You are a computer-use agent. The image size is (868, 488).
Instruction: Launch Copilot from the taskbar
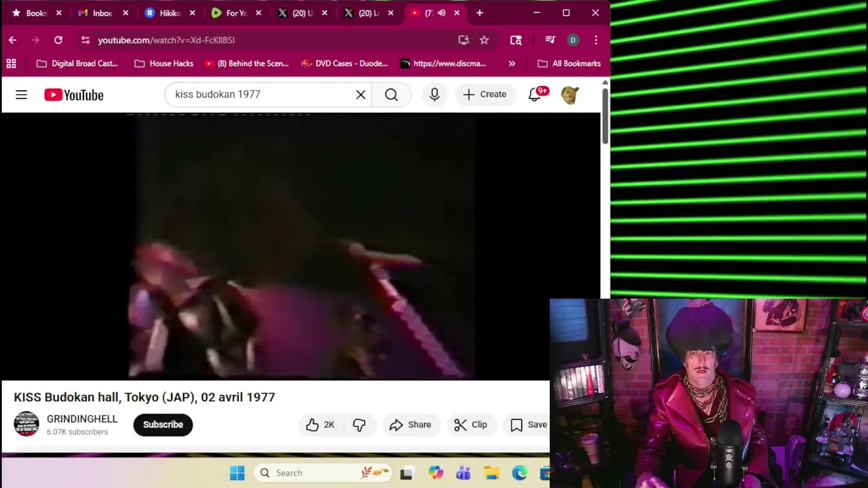tap(435, 473)
